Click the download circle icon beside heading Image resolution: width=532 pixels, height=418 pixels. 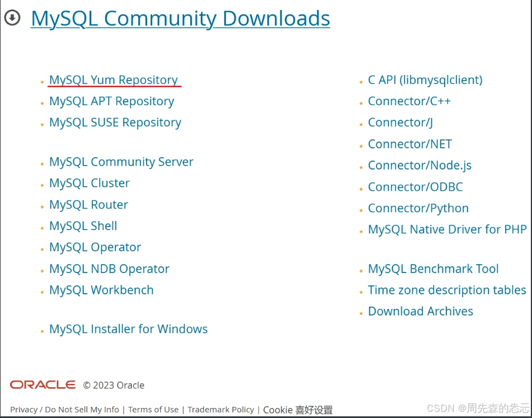pyautogui.click(x=12, y=18)
